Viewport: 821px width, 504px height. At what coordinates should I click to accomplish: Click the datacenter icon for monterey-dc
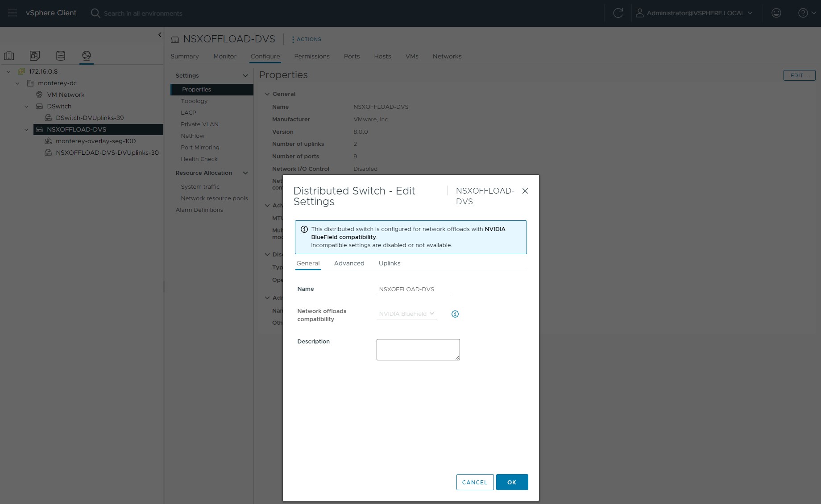(30, 83)
